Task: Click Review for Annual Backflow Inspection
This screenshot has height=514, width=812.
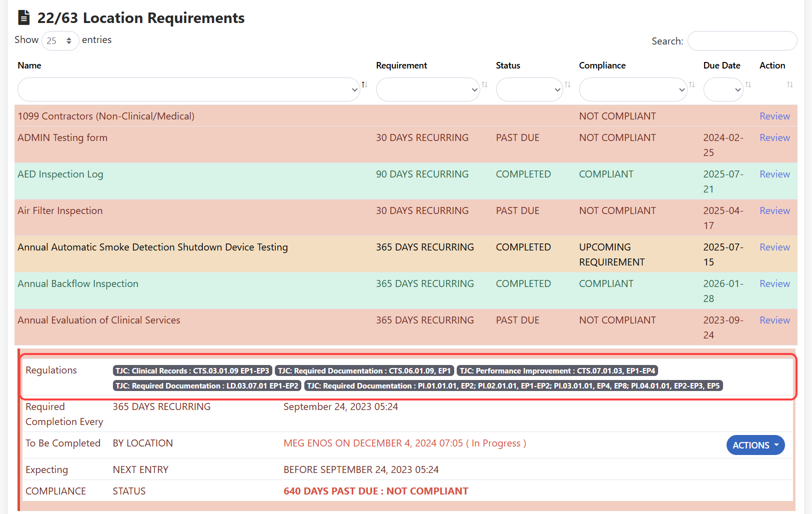Action: [x=775, y=283]
